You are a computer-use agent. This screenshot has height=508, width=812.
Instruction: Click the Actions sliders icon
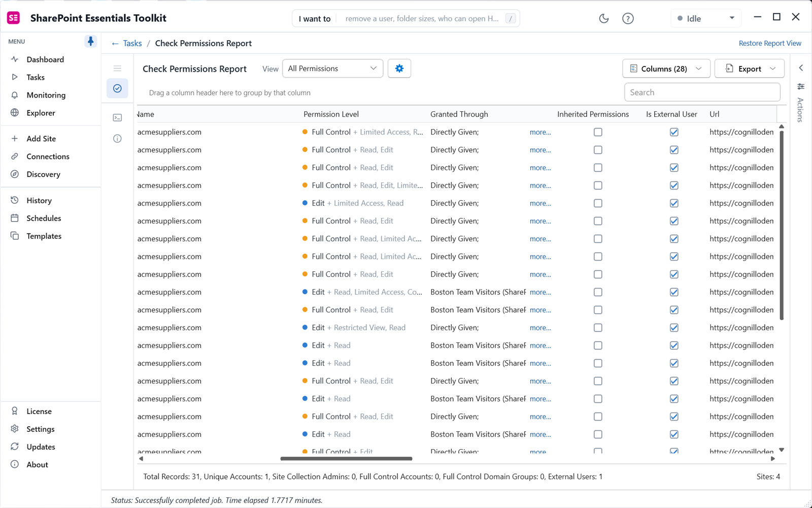coord(801,86)
